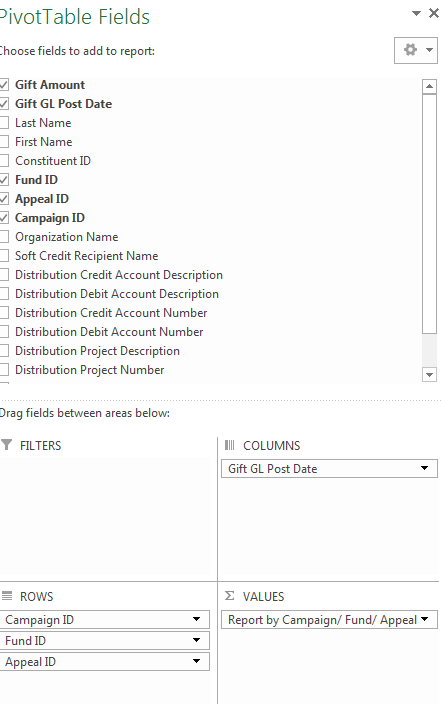
Task: Click the field list scroll-down arrow
Action: [x=429, y=374]
